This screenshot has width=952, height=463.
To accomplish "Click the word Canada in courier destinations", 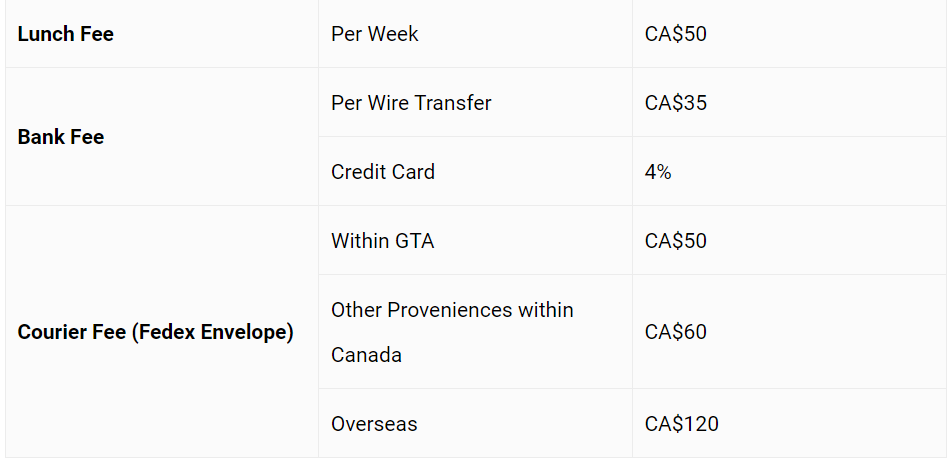I will coord(366,355).
